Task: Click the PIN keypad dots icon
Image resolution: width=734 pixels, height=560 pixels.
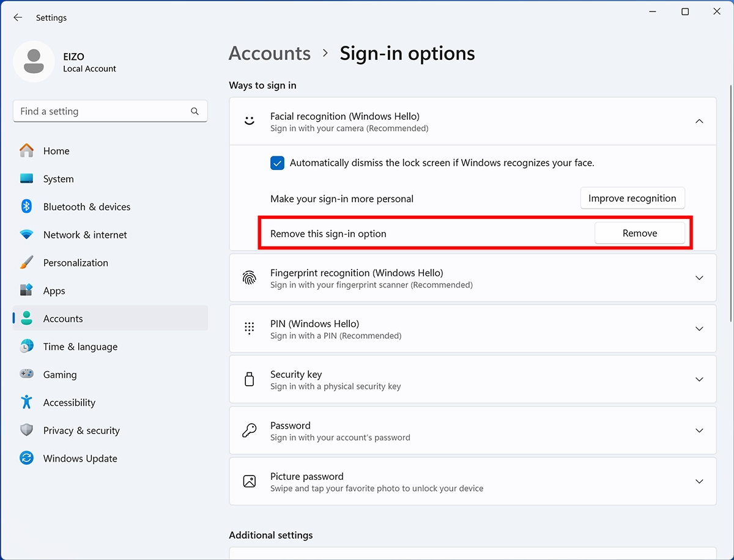Action: (x=249, y=329)
